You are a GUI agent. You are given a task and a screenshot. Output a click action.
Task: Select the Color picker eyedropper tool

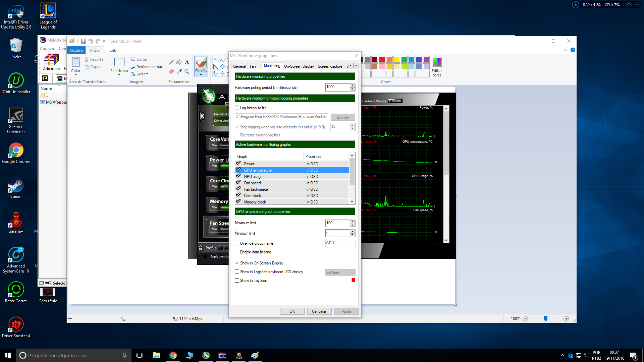coord(179,71)
